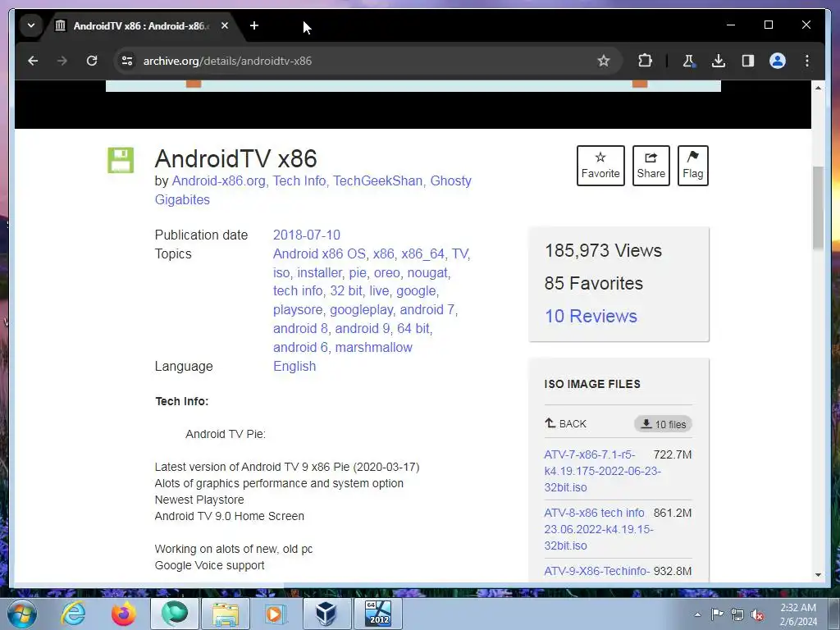This screenshot has width=840, height=630.
Task: Open the network tray icon
Action: click(737, 614)
